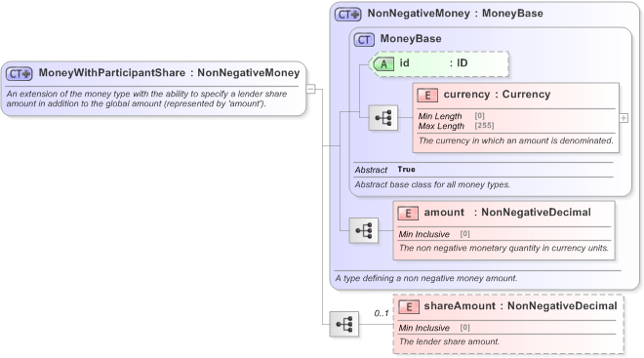Click the Abstract True property row
Screen dimensions: 644x358
click(384, 169)
